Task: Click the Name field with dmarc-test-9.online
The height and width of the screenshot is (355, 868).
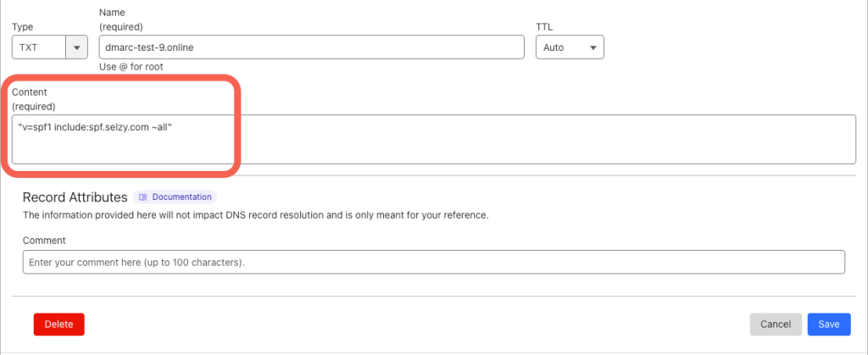Action: (x=311, y=47)
